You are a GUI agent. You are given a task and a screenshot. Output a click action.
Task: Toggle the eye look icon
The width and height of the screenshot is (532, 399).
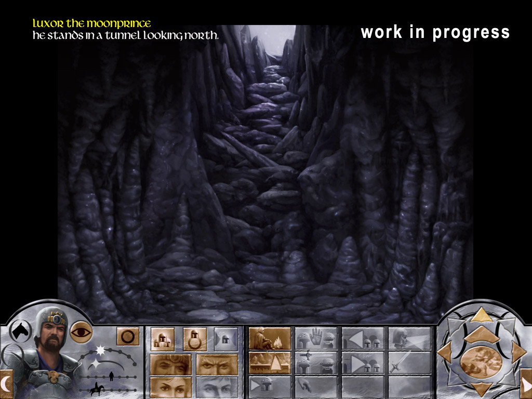click(81, 332)
